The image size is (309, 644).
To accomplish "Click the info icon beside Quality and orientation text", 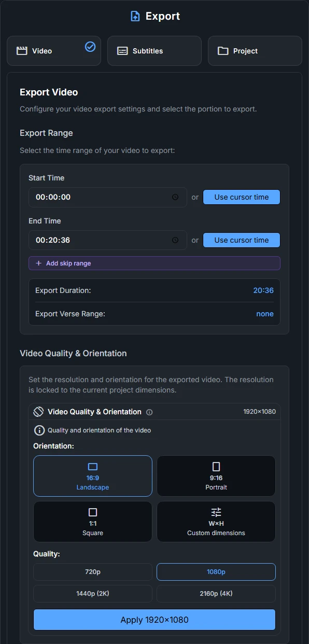I will 39,430.
